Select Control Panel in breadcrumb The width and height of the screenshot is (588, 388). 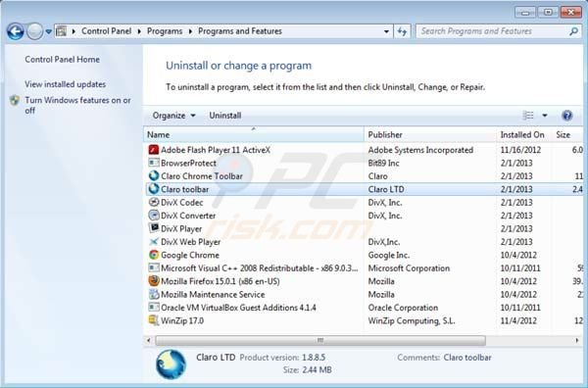point(106,31)
